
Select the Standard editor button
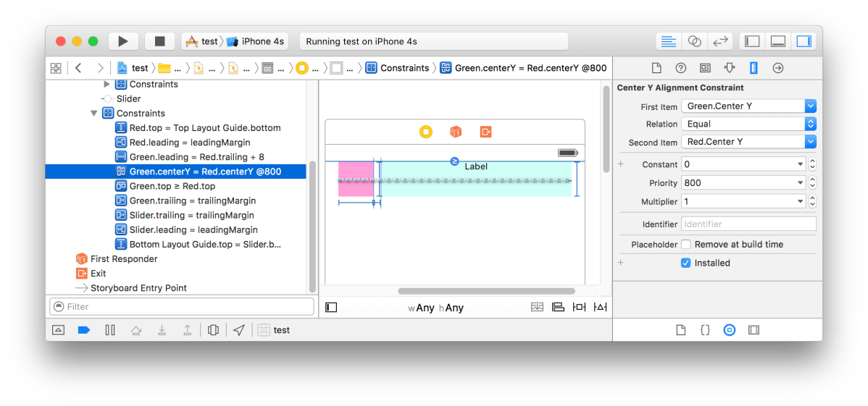coord(669,41)
